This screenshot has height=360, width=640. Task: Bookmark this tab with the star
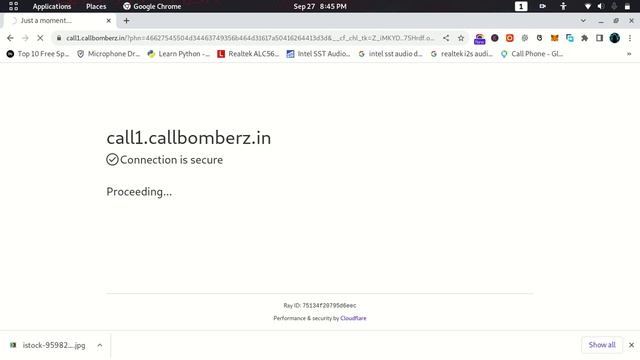click(x=461, y=38)
